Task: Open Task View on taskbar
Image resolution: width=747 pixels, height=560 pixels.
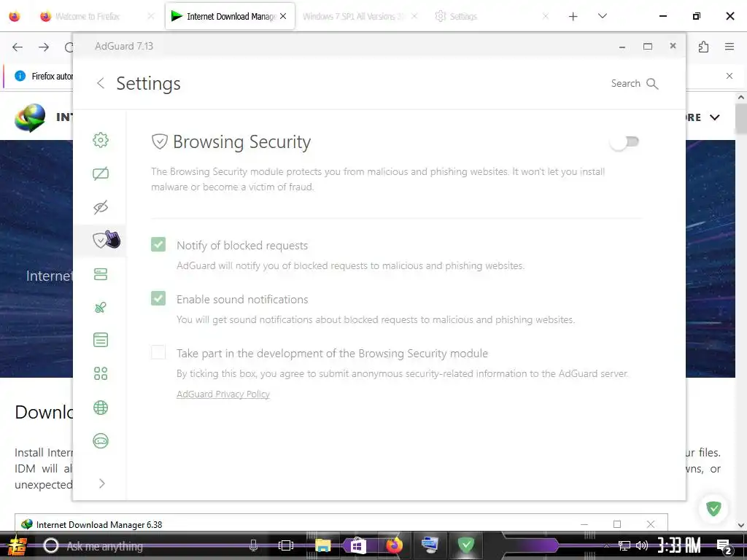Action: click(286, 545)
